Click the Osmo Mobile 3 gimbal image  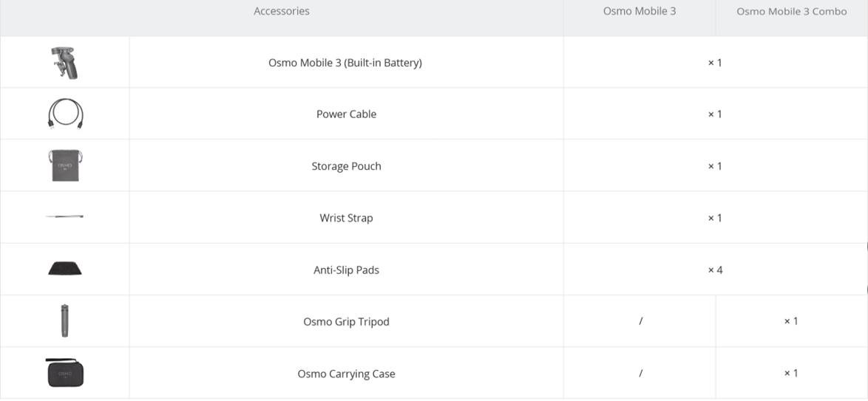pos(64,63)
